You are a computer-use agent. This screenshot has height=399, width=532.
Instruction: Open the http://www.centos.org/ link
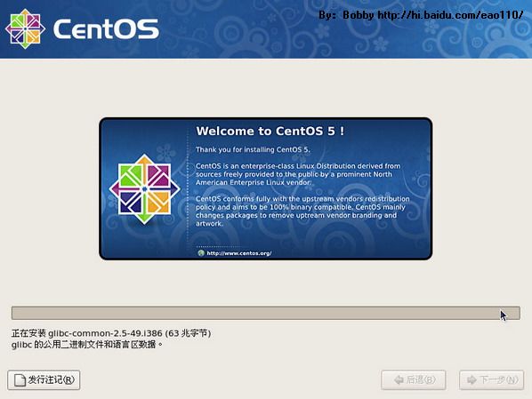238,253
